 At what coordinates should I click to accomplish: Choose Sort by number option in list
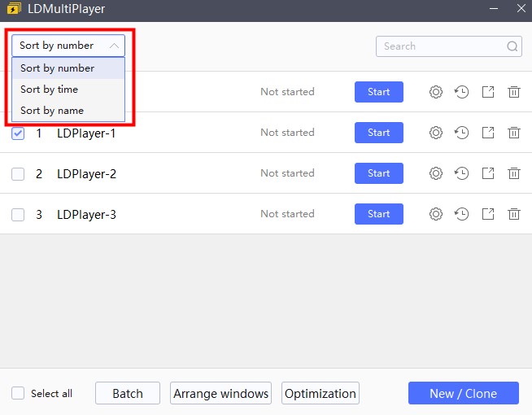(68, 68)
